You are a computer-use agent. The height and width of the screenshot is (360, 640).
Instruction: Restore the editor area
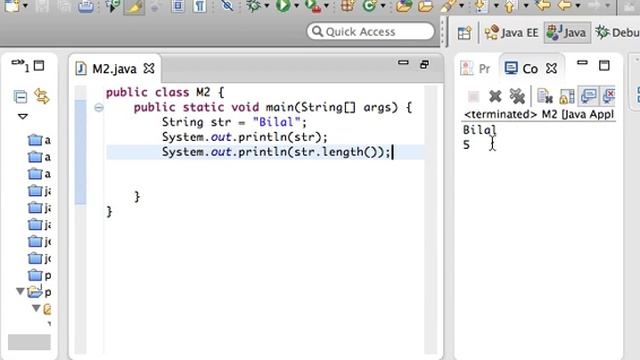coord(424,64)
